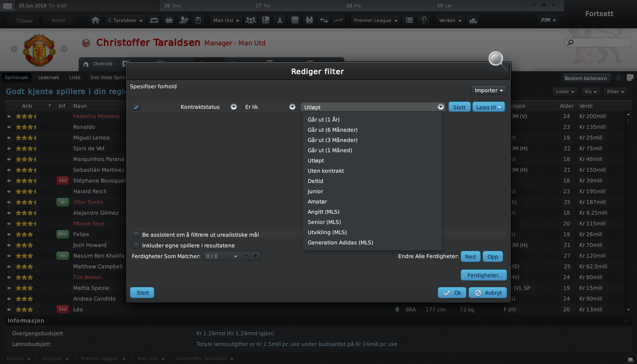Click the Fortsett continue button
The height and width of the screenshot is (364, 637).
(599, 13)
